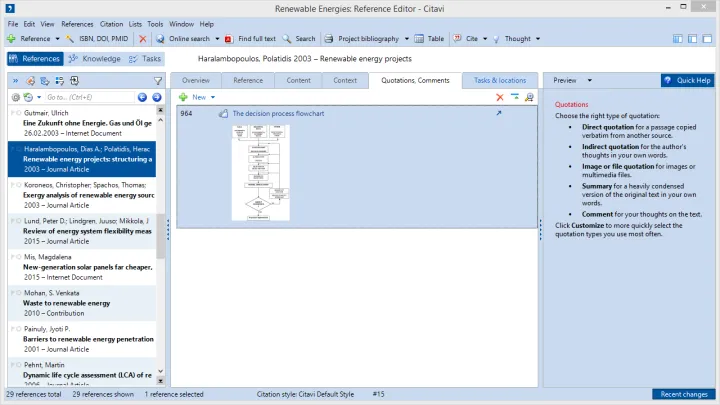This screenshot has height=405, width=720.
Task: Open Recent changes in status bar
Action: click(684, 395)
